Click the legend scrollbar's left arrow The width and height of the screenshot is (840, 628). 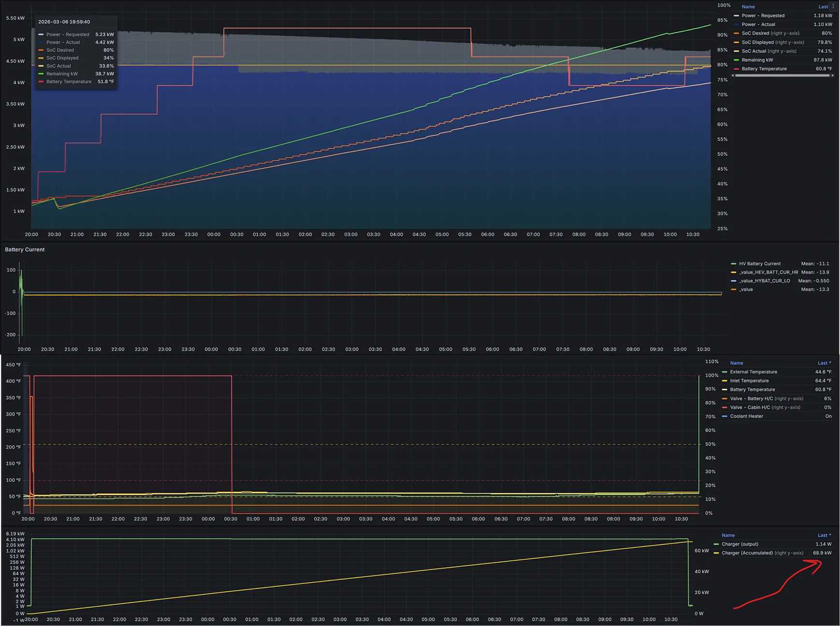pyautogui.click(x=733, y=75)
